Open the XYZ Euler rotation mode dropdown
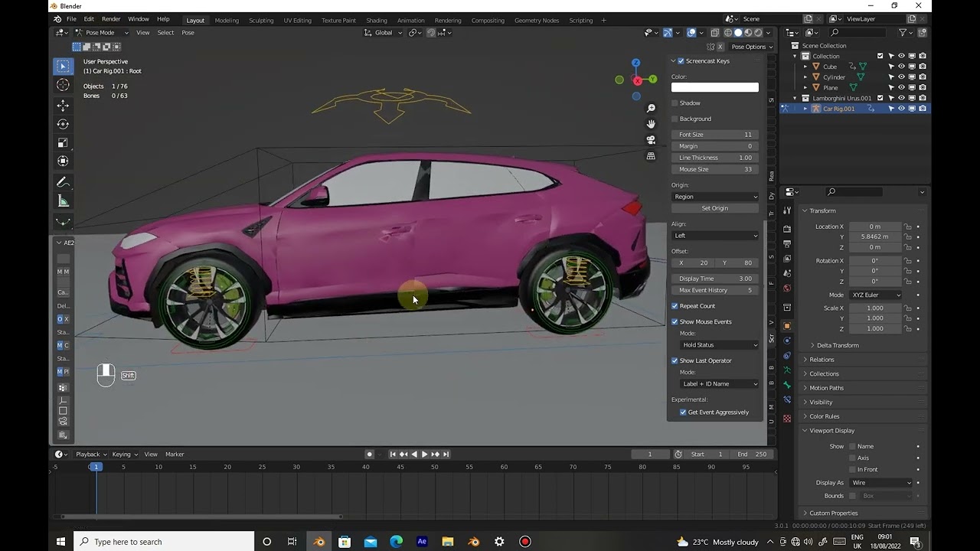 tap(875, 295)
